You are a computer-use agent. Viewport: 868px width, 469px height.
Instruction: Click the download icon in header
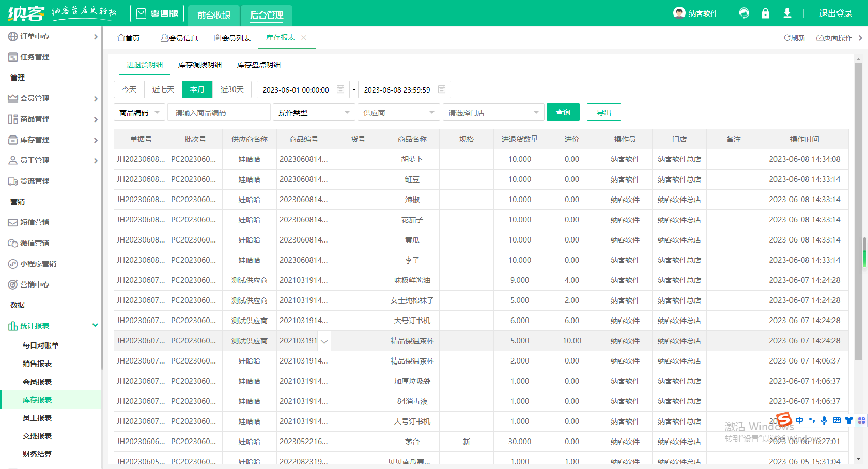point(787,13)
